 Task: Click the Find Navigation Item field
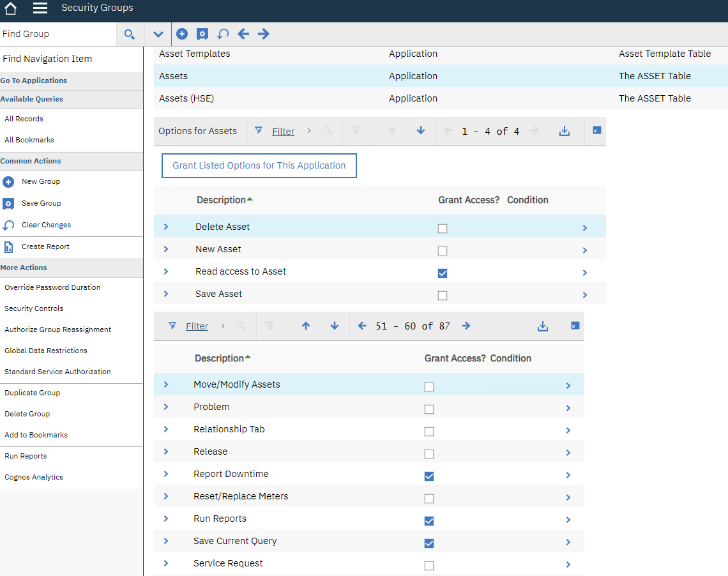tap(70, 59)
